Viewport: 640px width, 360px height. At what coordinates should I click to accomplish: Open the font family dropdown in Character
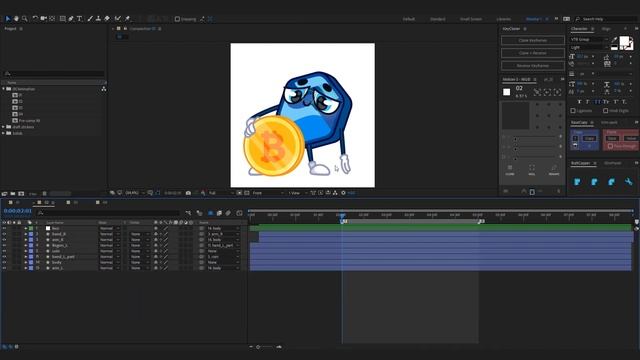589,40
